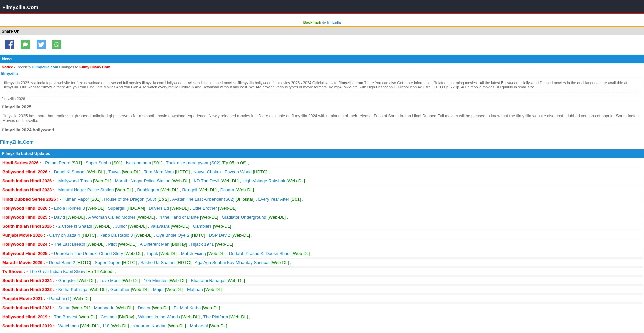Open Deool Band 2 movie link

(62, 263)
